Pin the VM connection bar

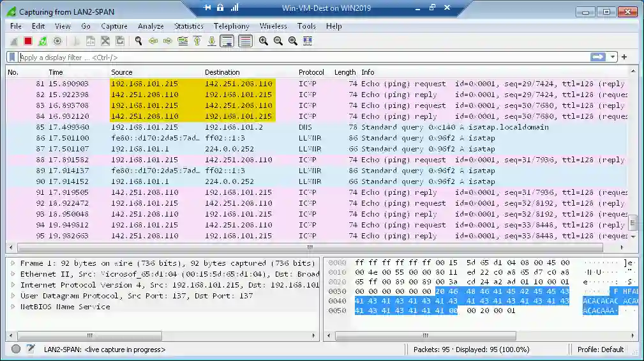point(207,8)
